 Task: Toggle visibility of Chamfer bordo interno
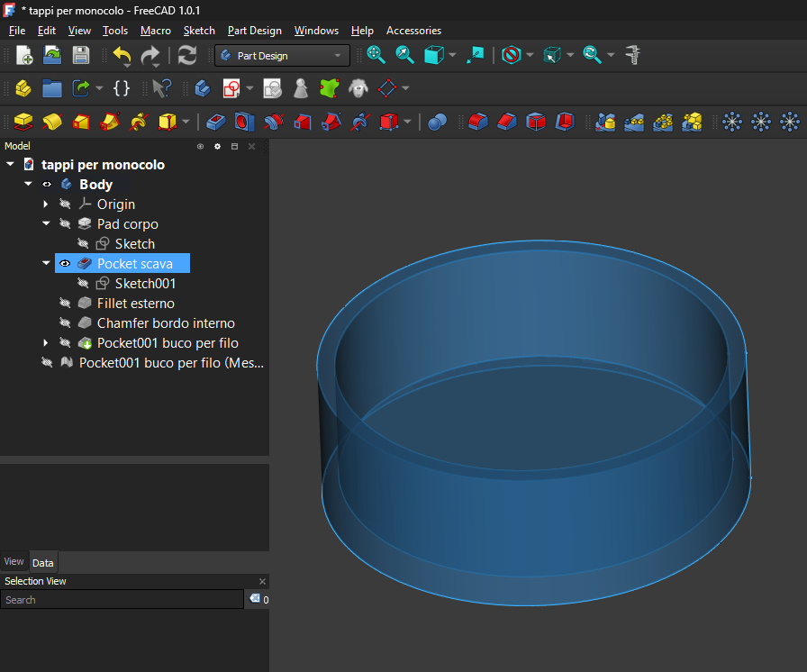(x=65, y=323)
